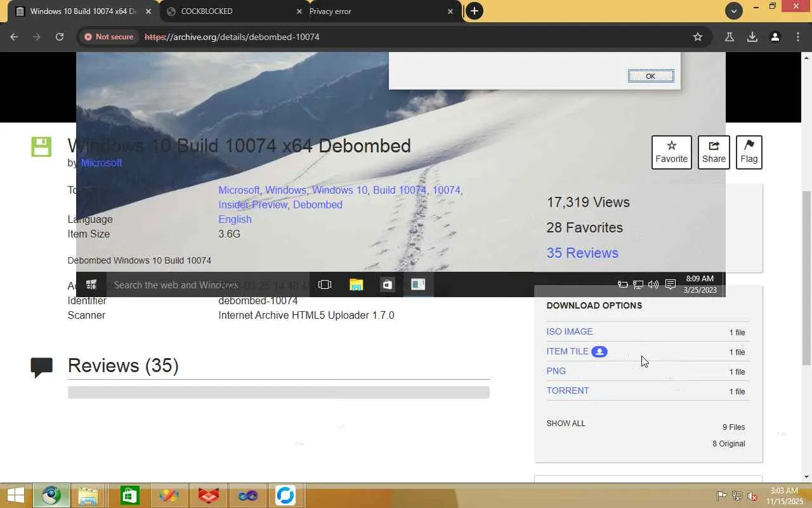Open the Windows topic link
The width and height of the screenshot is (812, 508).
pyautogui.click(x=285, y=190)
